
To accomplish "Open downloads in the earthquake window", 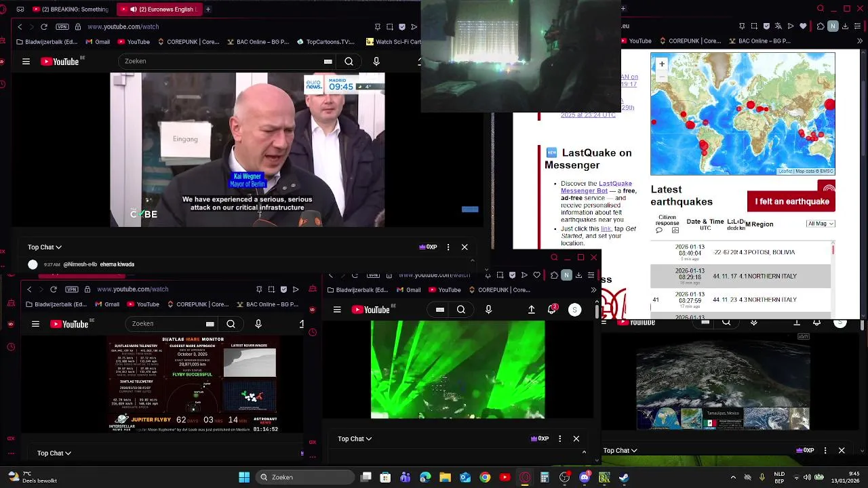I will click(846, 26).
